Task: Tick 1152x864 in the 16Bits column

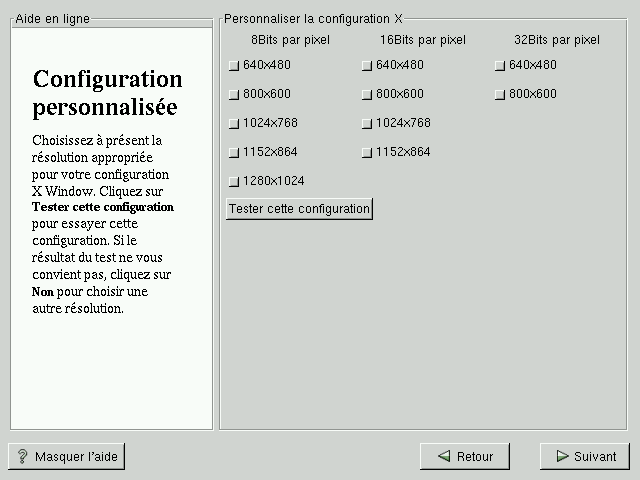Action: tap(367, 153)
